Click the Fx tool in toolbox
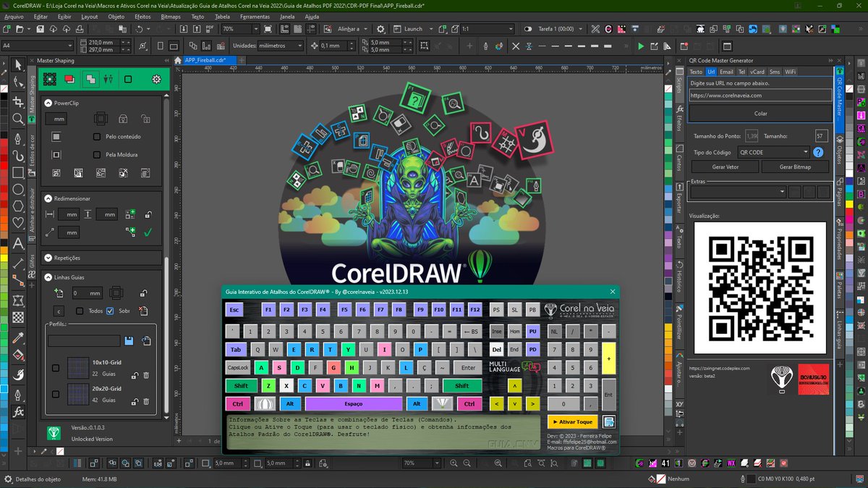This screenshot has width=868, height=488. [19, 411]
